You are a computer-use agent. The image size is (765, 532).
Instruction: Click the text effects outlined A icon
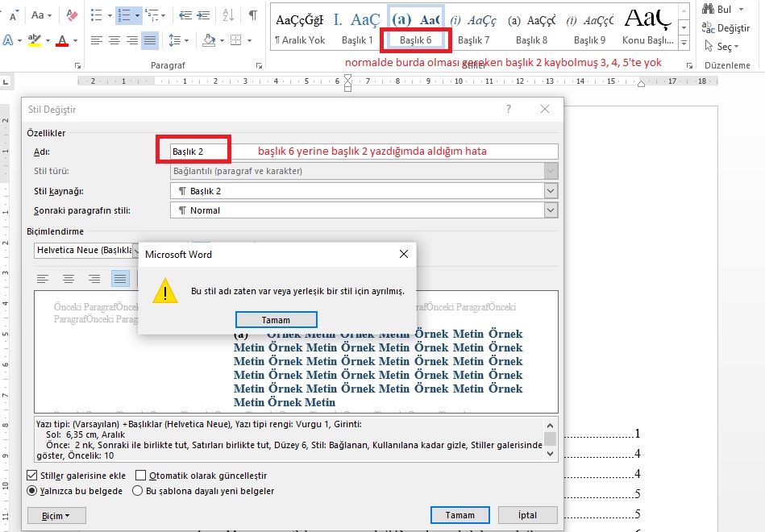tap(8, 40)
